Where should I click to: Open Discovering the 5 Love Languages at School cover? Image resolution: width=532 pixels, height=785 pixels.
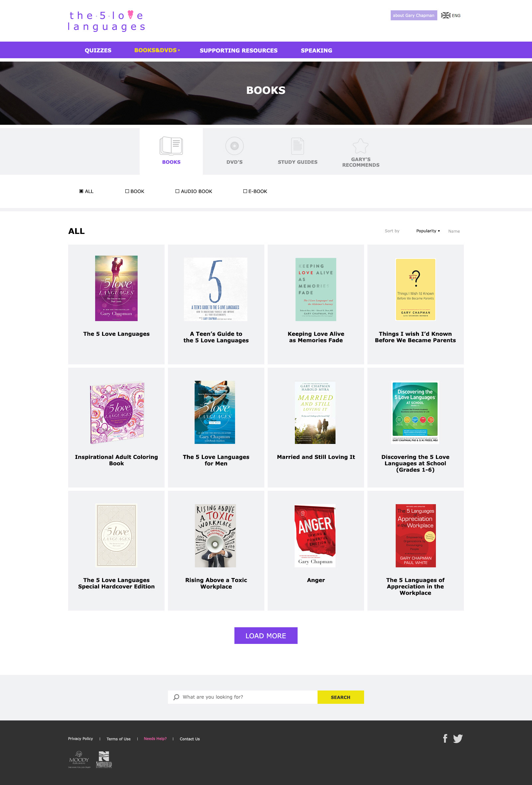[415, 412]
